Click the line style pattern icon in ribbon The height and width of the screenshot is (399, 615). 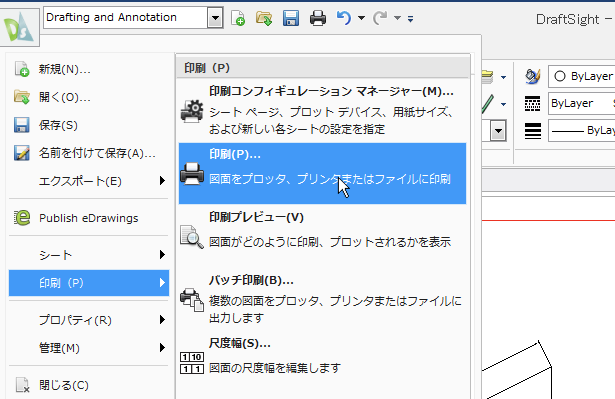[533, 104]
